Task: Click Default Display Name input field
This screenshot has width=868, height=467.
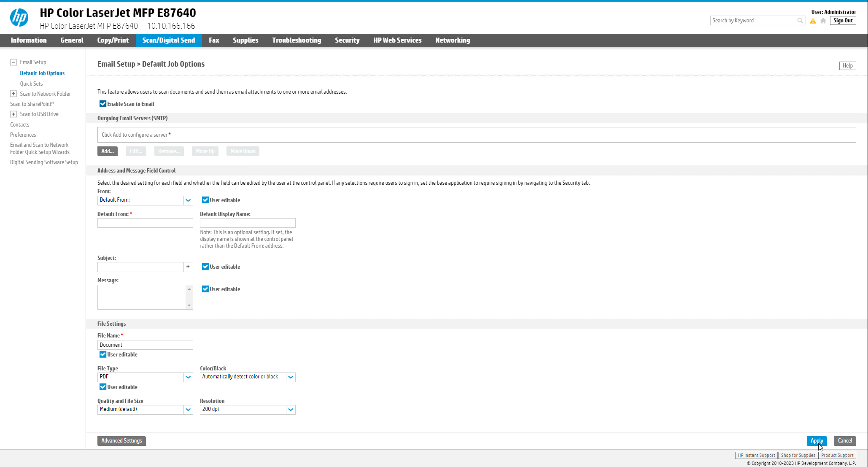Action: [248, 223]
